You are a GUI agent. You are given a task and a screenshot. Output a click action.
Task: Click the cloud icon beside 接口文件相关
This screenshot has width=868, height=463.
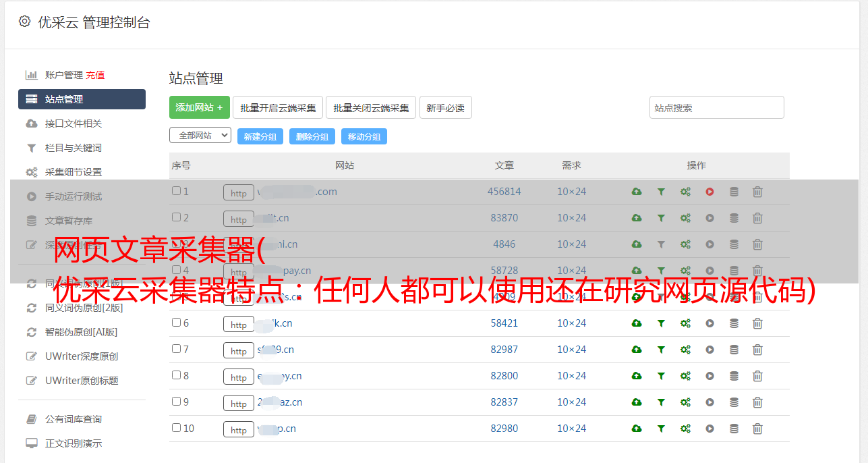[31, 124]
